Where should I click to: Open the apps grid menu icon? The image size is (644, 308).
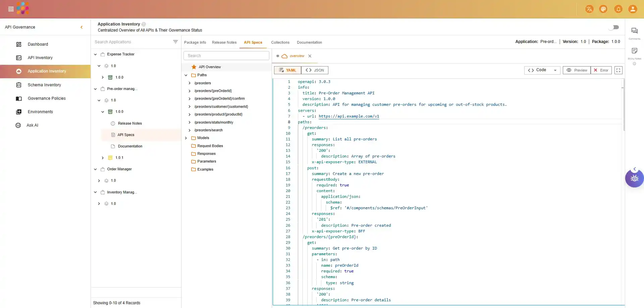pyautogui.click(x=11, y=9)
